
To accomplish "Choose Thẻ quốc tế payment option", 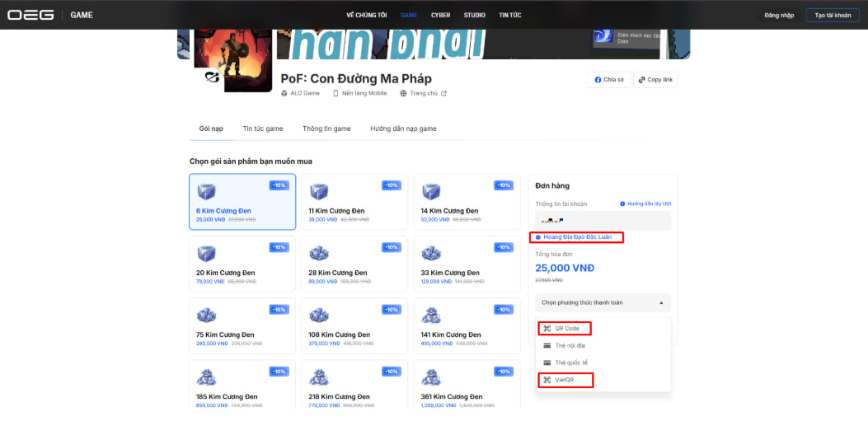I will [x=603, y=363].
